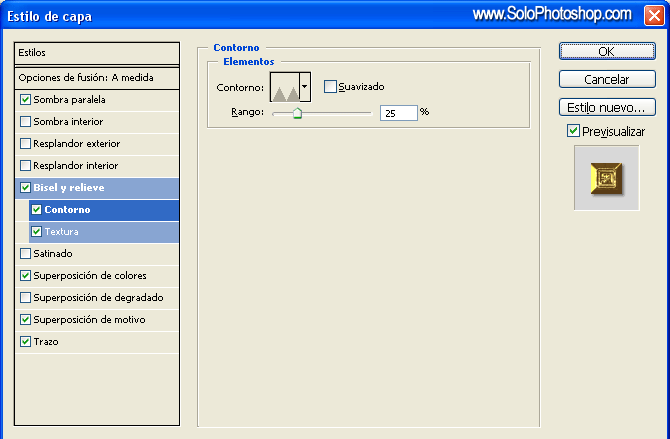
Task: Click Estilo nuevo button
Action: point(606,107)
